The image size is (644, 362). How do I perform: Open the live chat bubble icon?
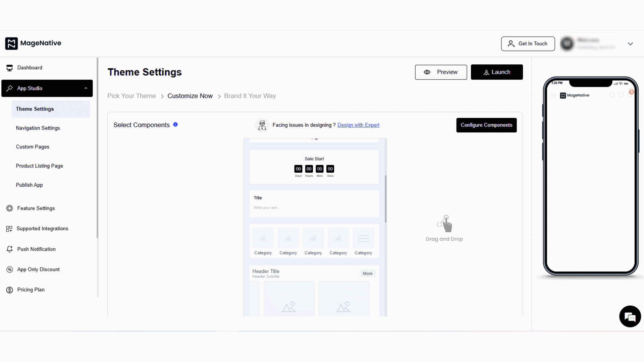(x=630, y=316)
